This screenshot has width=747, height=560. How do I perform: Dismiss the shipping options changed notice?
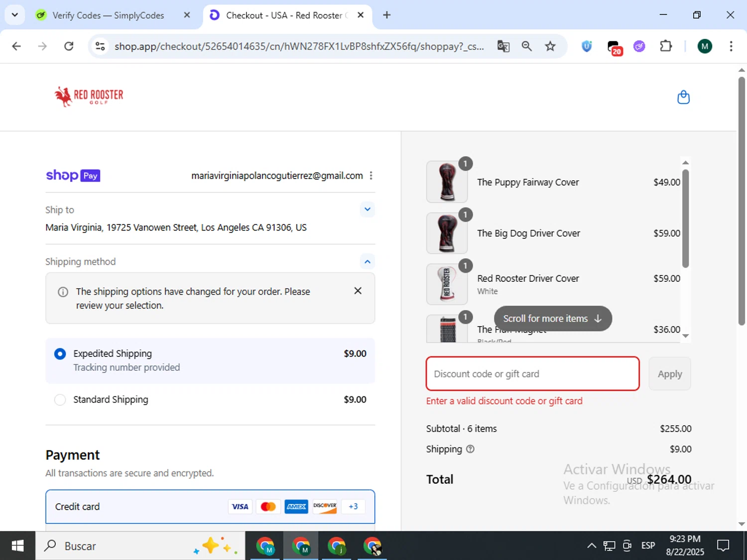click(x=358, y=291)
